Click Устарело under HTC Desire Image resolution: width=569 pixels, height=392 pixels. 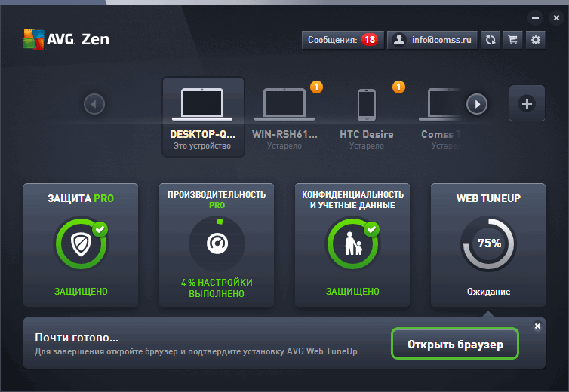tap(367, 145)
